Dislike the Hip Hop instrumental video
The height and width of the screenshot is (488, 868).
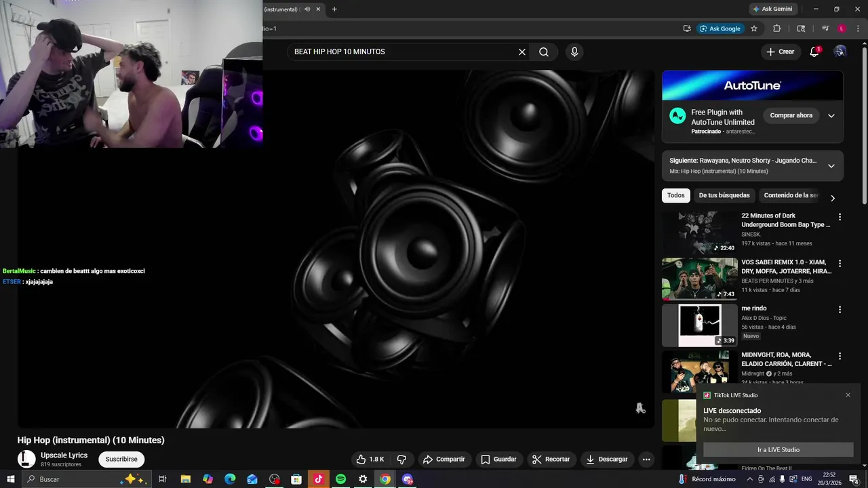pos(401,460)
